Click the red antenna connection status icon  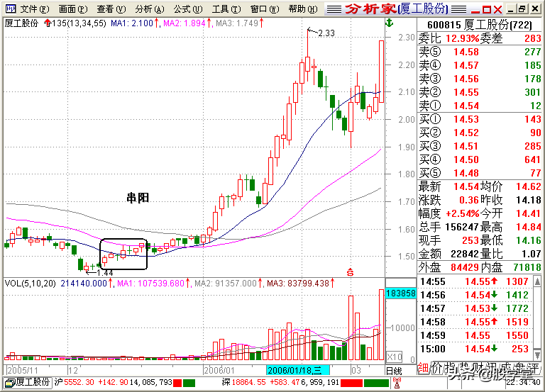(397, 383)
